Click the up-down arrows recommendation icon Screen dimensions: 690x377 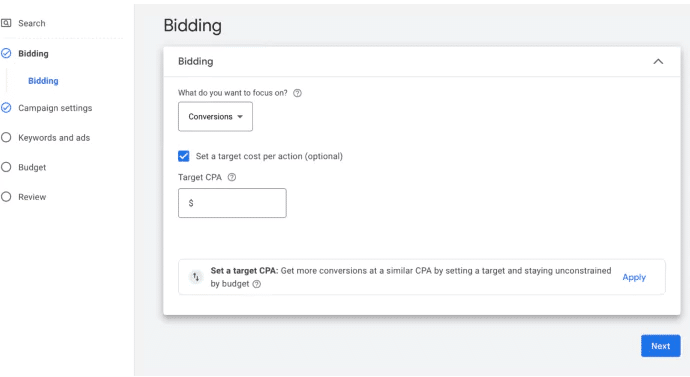click(196, 277)
